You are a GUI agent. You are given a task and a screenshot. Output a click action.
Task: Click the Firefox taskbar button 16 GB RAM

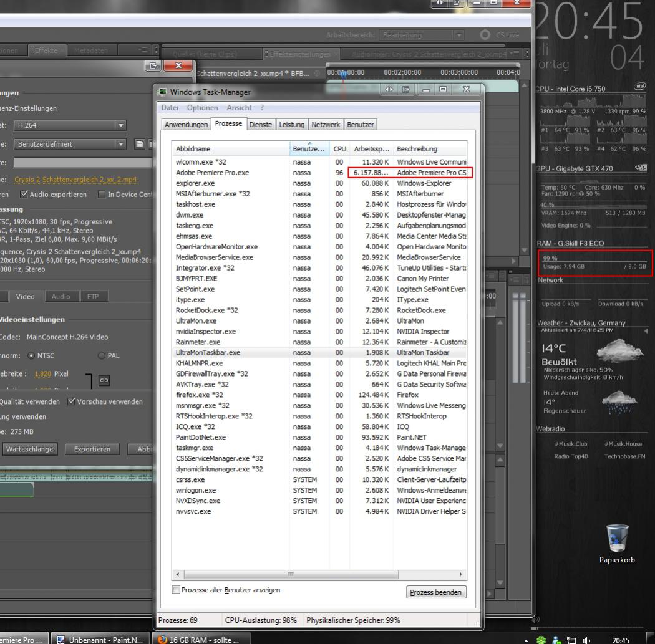coord(201,640)
